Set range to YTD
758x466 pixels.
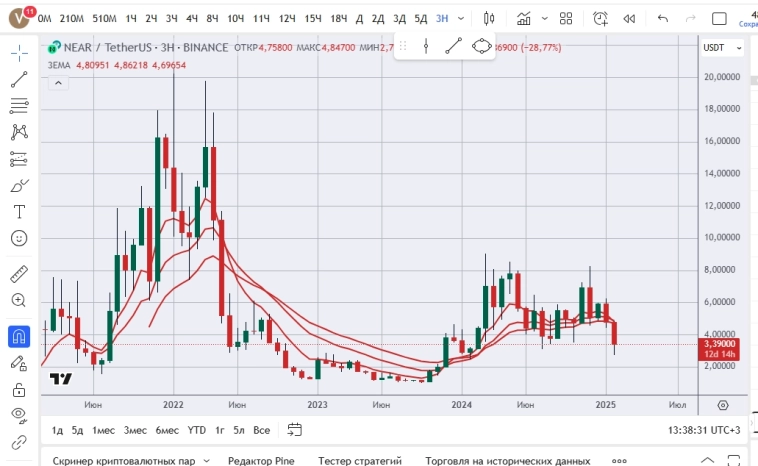tap(197, 430)
